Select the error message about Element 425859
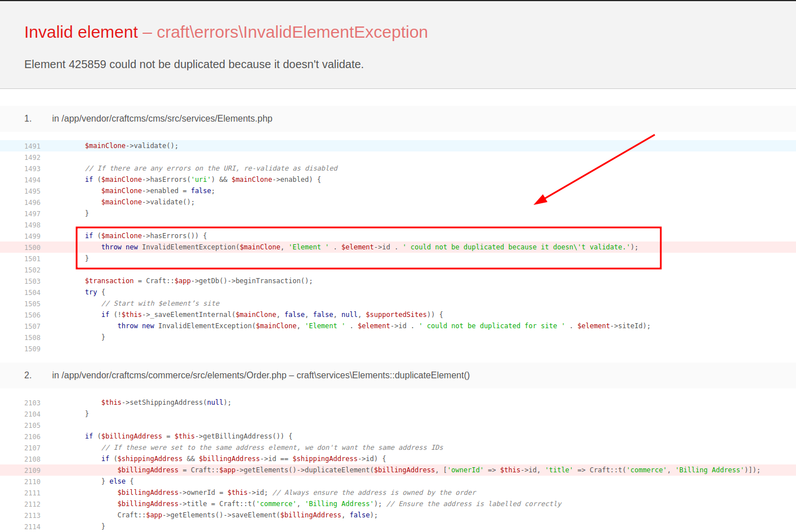The height and width of the screenshot is (532, 796). (193, 64)
